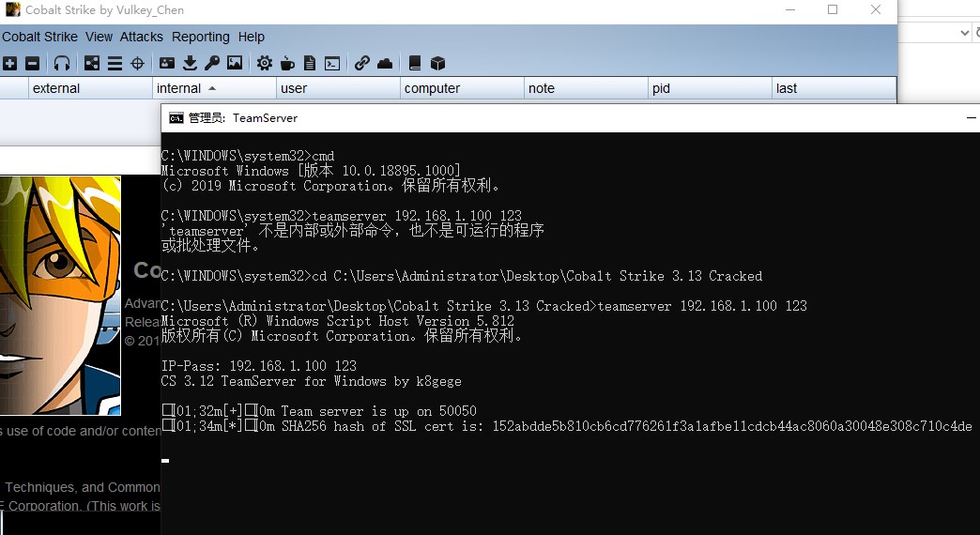Sort sessions by user column
Viewport: 980px width, 535px height.
338,88
